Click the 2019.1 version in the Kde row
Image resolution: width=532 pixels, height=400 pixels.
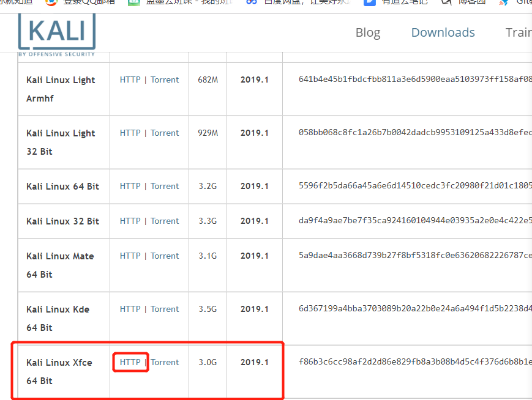point(255,309)
